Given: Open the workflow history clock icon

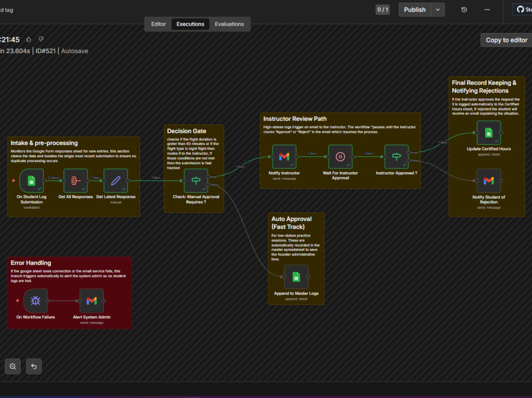Looking at the screenshot, I should 464,10.
